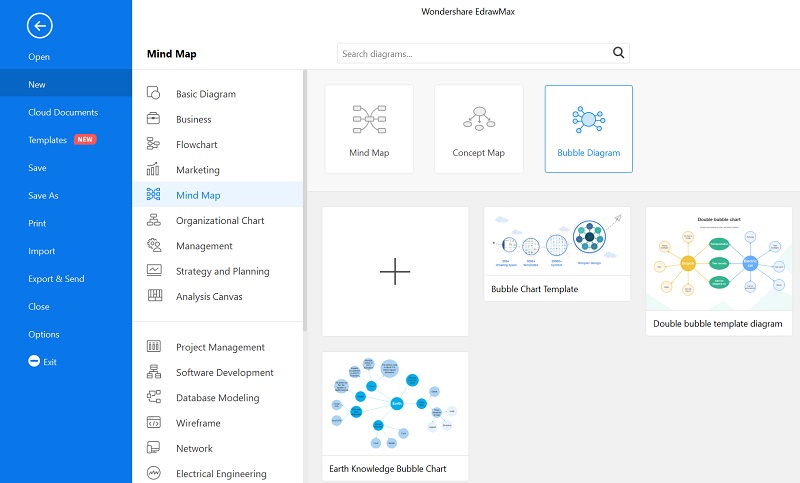Select Network category label

coord(194,448)
